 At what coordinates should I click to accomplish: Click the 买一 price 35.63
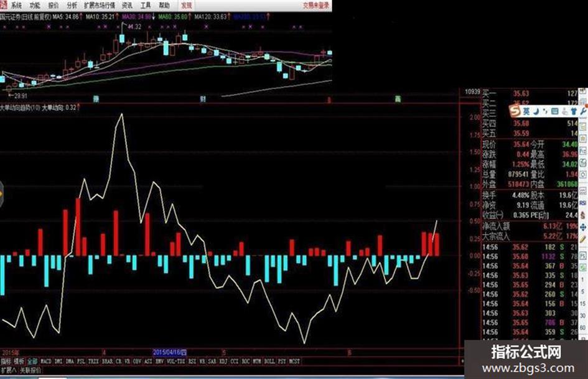click(x=521, y=93)
